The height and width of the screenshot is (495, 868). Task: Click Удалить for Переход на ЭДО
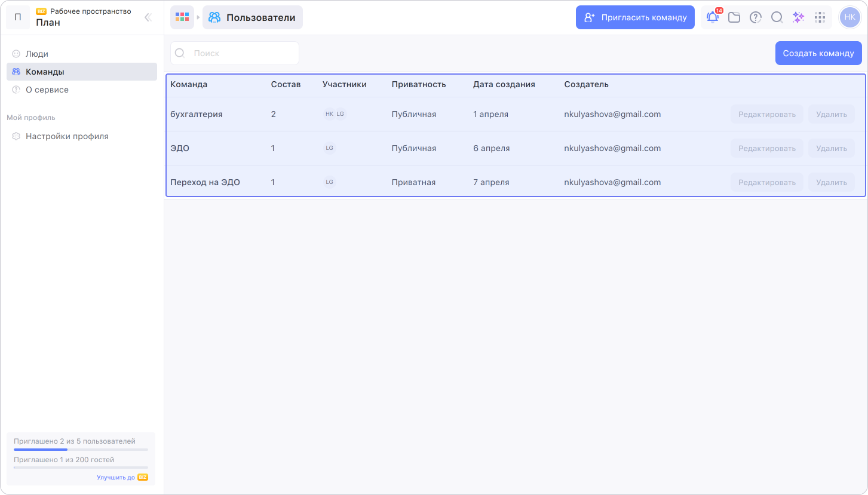pyautogui.click(x=831, y=182)
